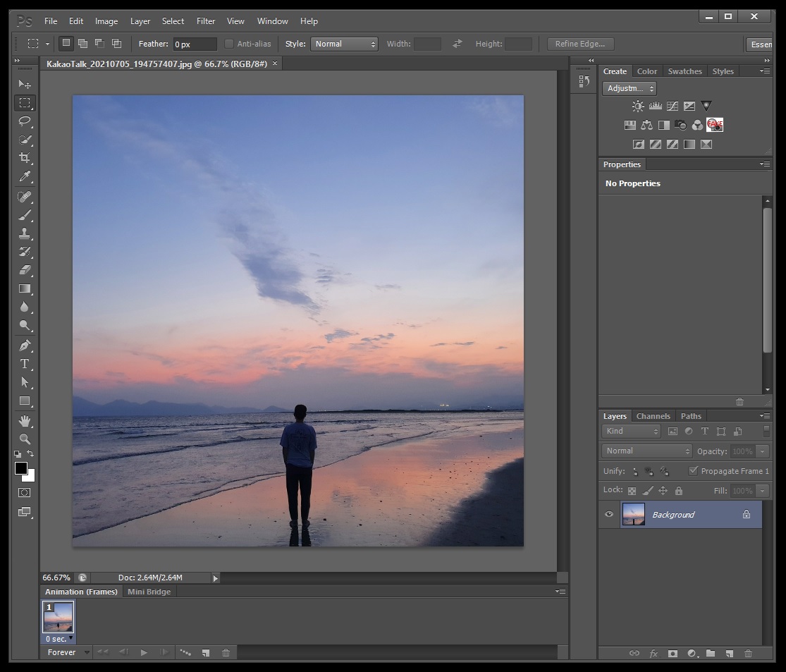
Task: Open the layer Kind filter dropdown
Action: pos(631,431)
